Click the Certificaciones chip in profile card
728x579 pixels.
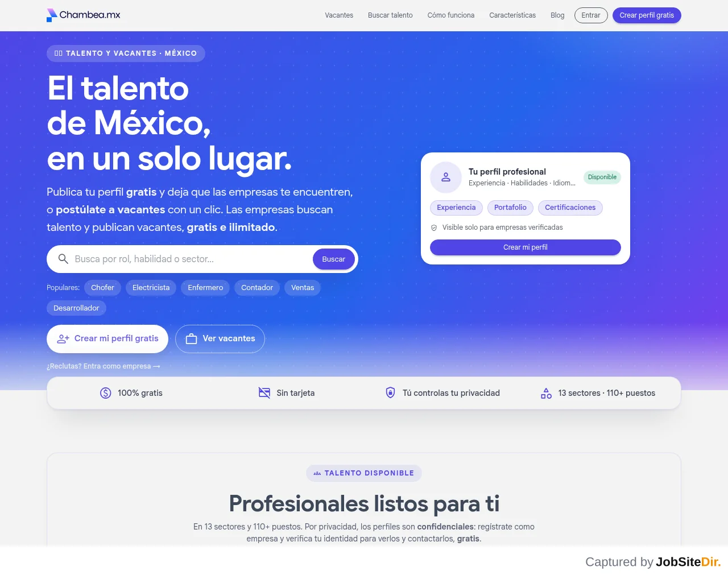coord(570,208)
